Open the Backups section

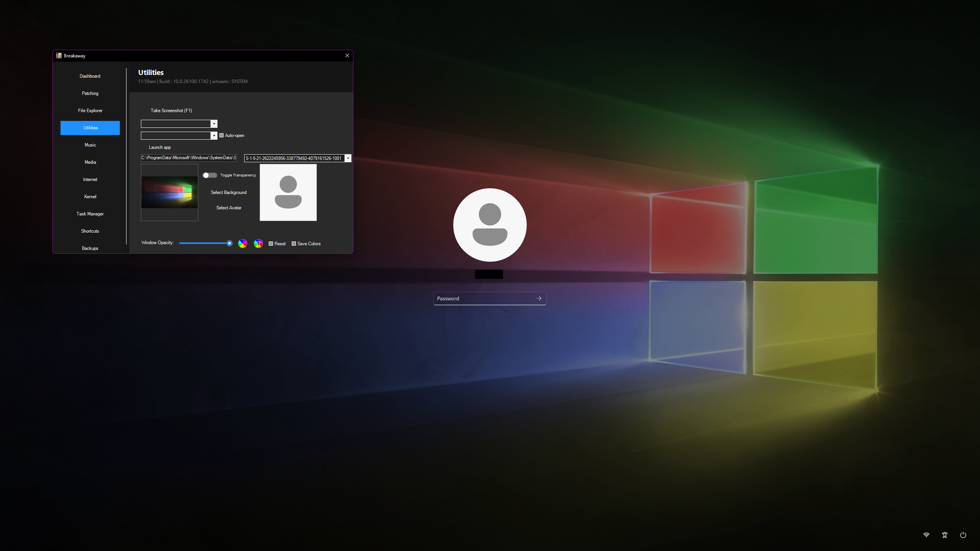[x=90, y=248]
